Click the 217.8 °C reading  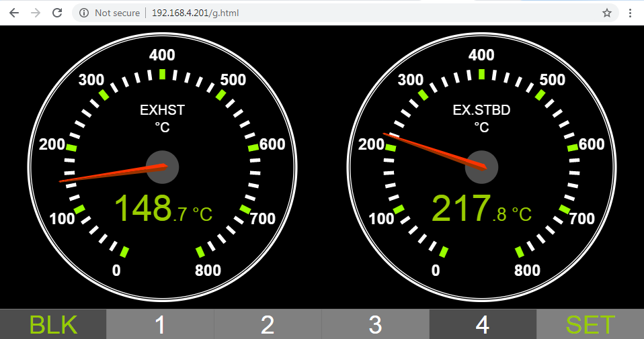click(x=481, y=208)
